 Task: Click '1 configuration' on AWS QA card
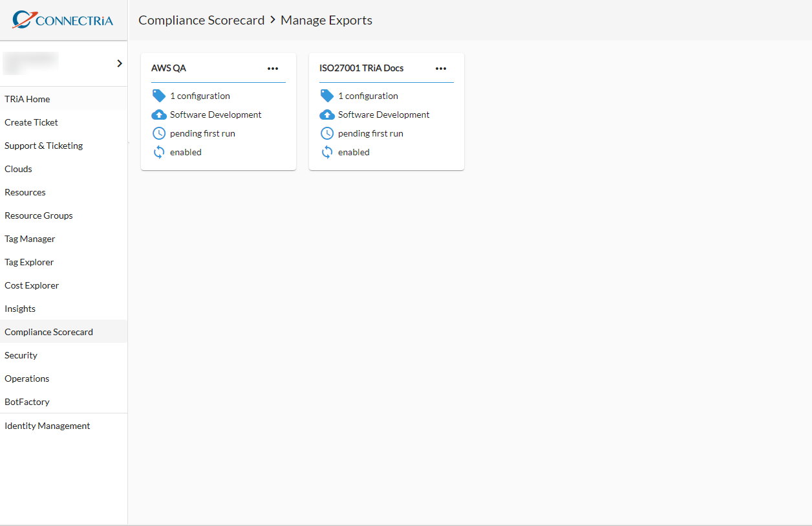[x=200, y=96]
